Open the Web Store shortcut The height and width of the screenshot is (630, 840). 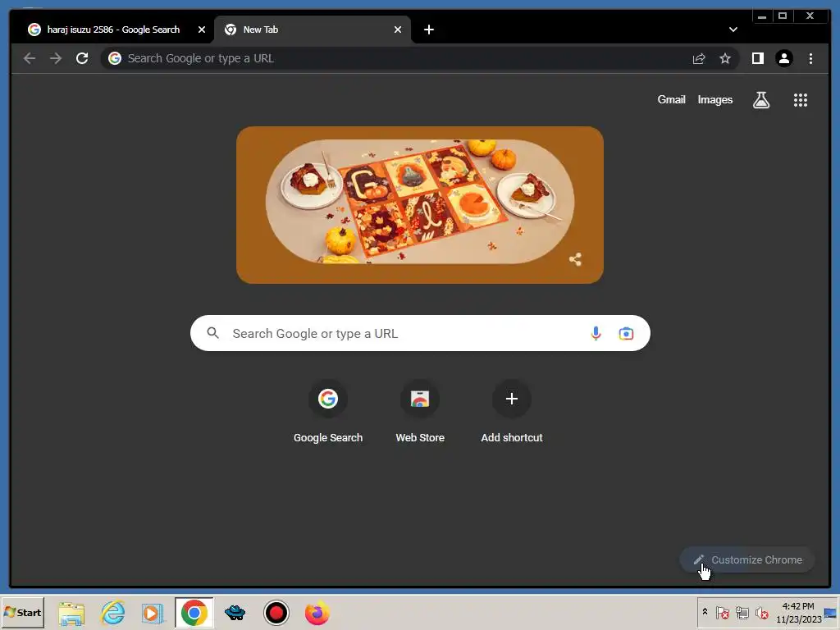tap(420, 412)
